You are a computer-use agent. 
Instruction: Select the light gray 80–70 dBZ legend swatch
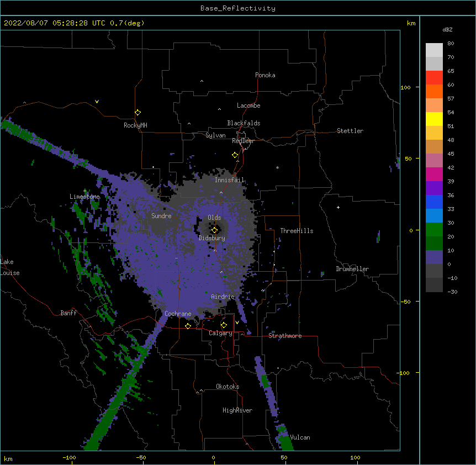pos(434,50)
